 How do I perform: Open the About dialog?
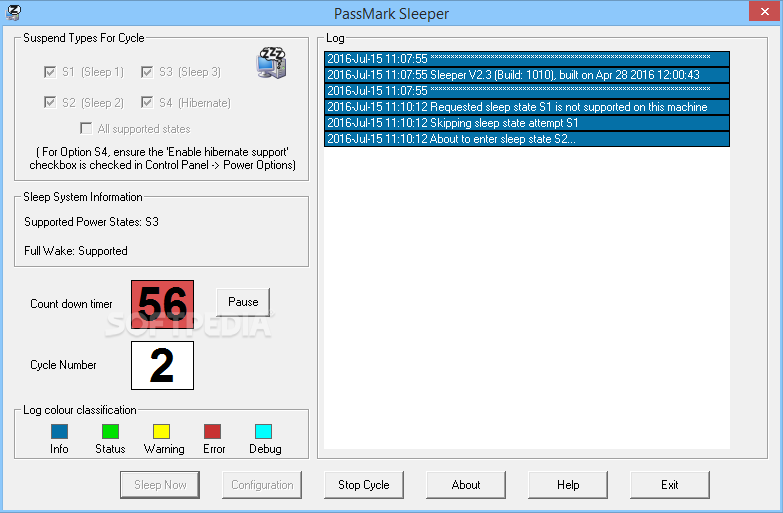pos(466,485)
